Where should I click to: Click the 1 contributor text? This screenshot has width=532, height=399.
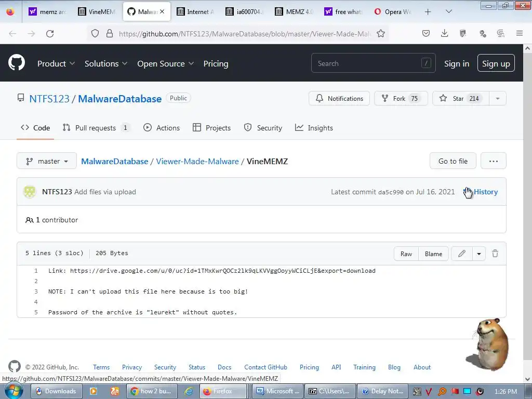pos(51,220)
